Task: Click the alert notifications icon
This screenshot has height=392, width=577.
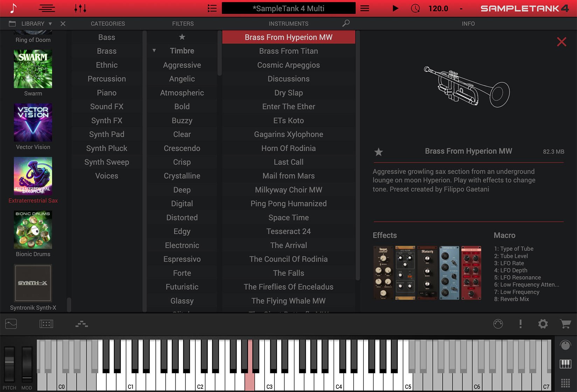Action: (521, 324)
